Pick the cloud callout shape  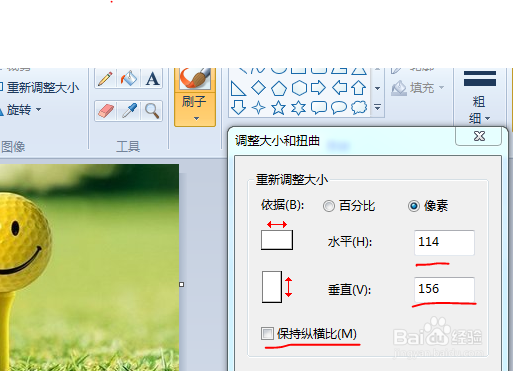(359, 108)
